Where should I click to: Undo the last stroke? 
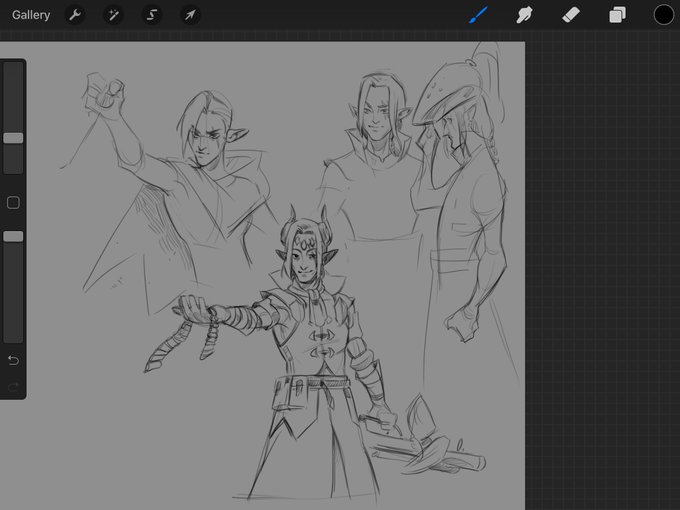pyautogui.click(x=13, y=360)
